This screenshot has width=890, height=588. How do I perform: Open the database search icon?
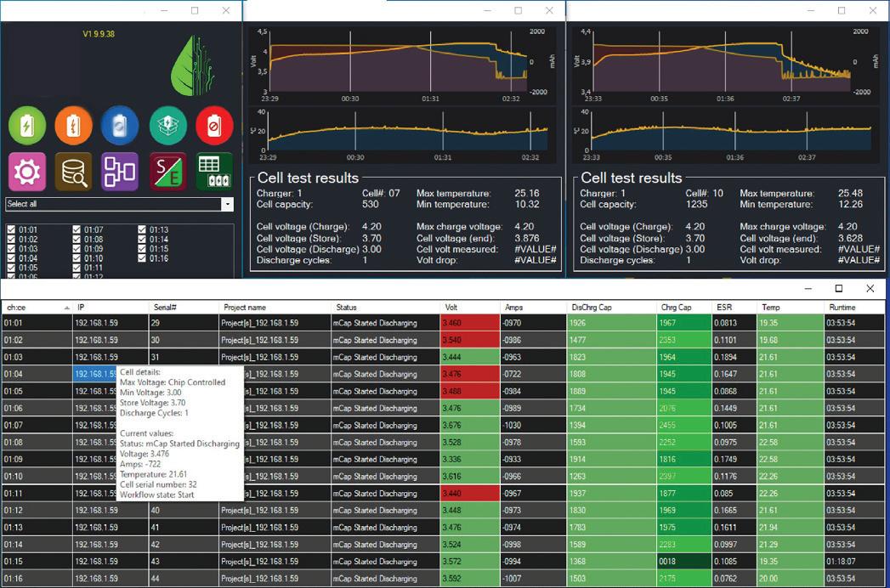pos(74,172)
